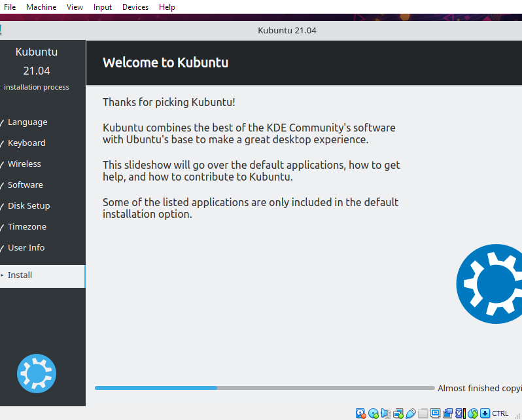This screenshot has width=522, height=420.
Task: Click the CTRL host key indicator
Action: 500,413
